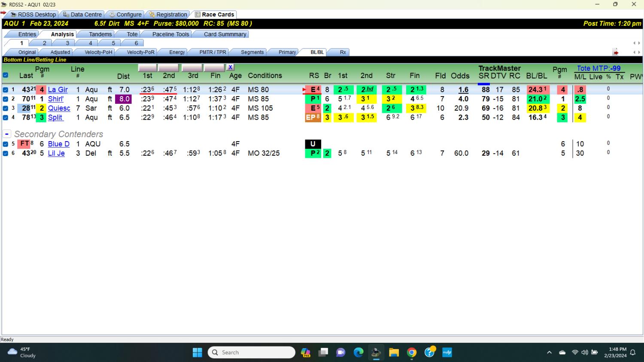644x362 pixels.
Task: Open Task View from the taskbar
Action: click(323, 353)
